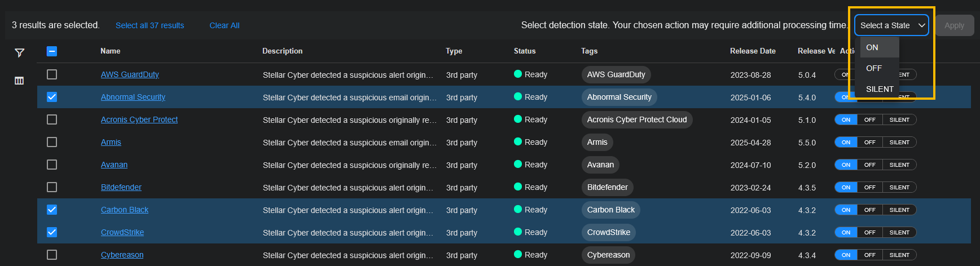This screenshot has height=266, width=980.
Task: Open the Abnormal Security detection link
Action: [x=133, y=97]
